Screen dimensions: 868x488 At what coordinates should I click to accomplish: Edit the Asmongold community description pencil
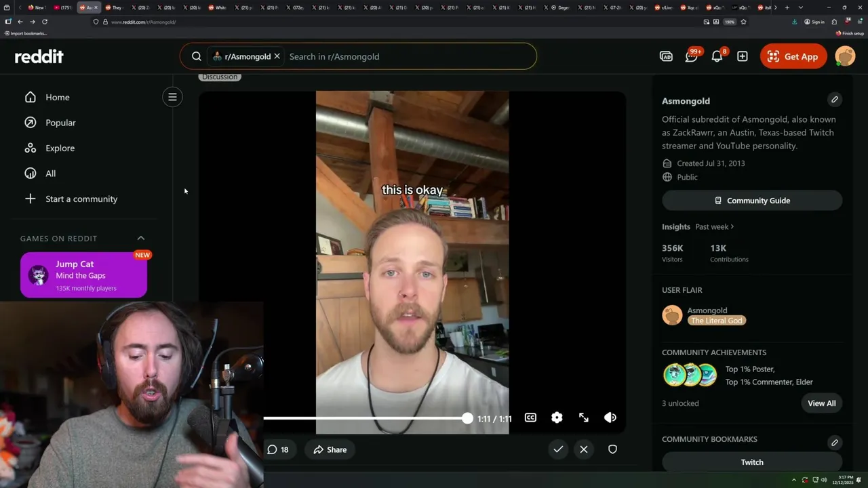tap(835, 100)
